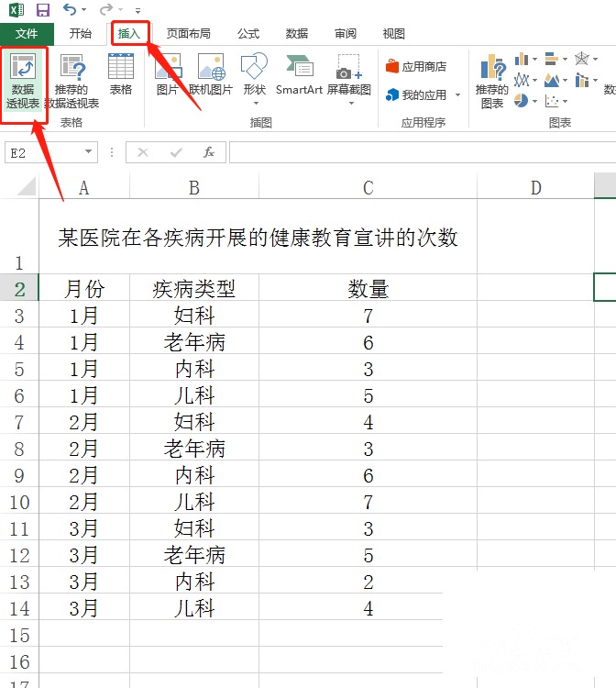Click the Save icon in the quick access toolbar
This screenshot has width=616, height=688.
coord(42,10)
